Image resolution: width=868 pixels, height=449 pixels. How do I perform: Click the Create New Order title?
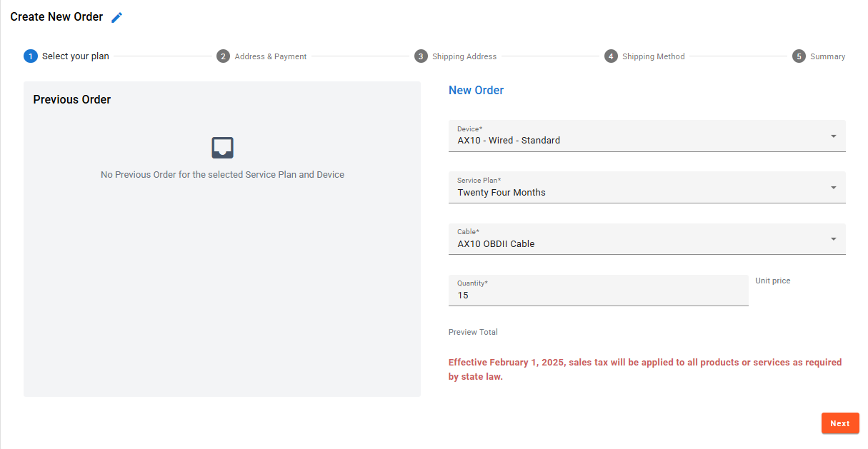click(56, 16)
